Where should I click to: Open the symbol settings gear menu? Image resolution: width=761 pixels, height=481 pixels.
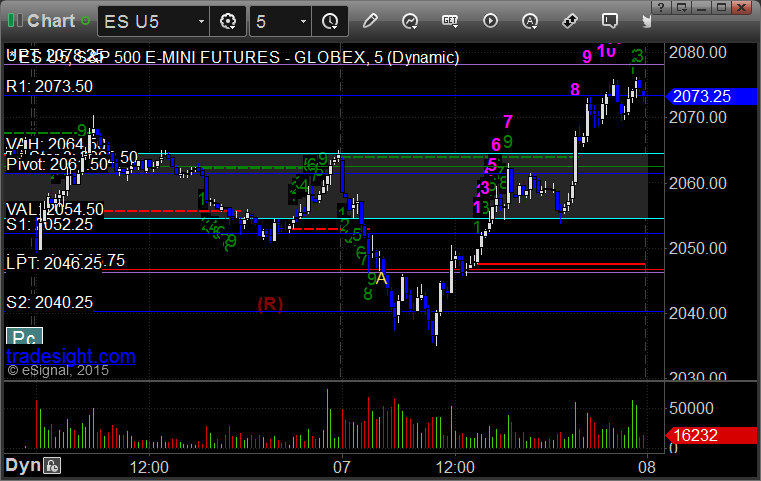click(228, 21)
